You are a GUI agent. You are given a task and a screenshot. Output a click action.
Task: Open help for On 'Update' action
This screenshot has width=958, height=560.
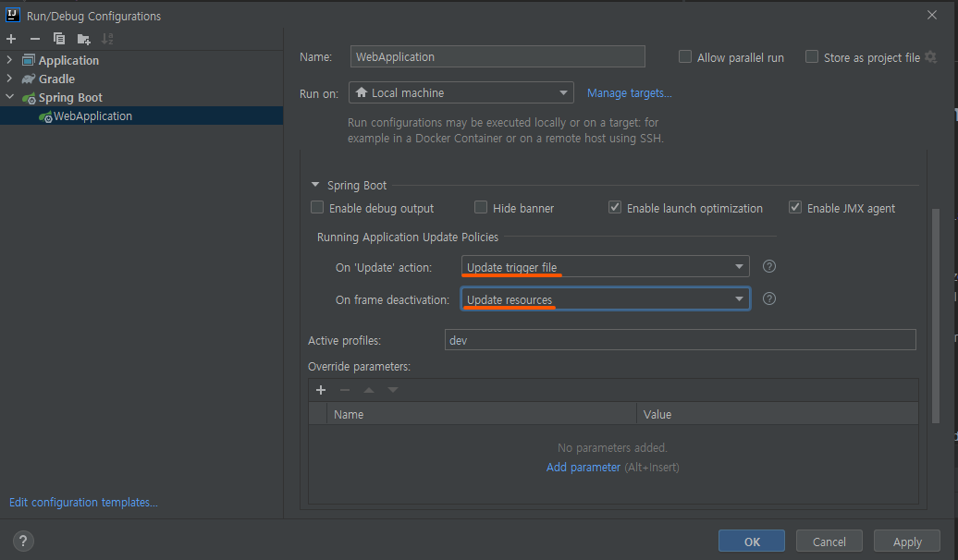coord(769,266)
